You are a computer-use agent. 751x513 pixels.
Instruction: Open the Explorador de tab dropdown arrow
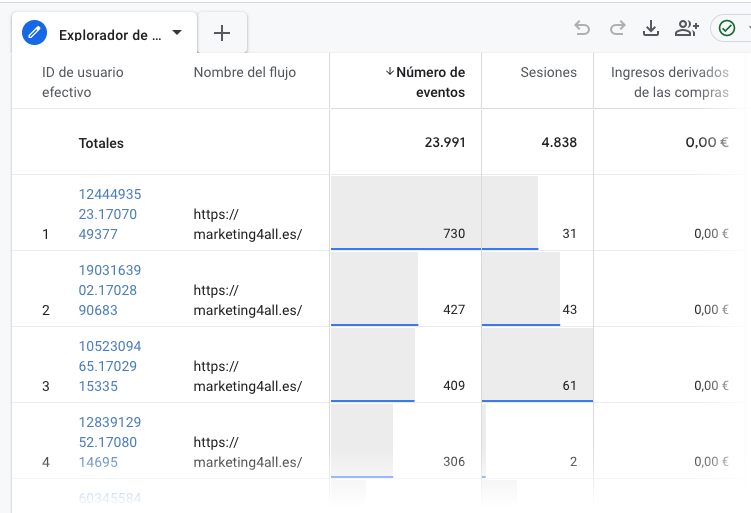[x=177, y=33]
